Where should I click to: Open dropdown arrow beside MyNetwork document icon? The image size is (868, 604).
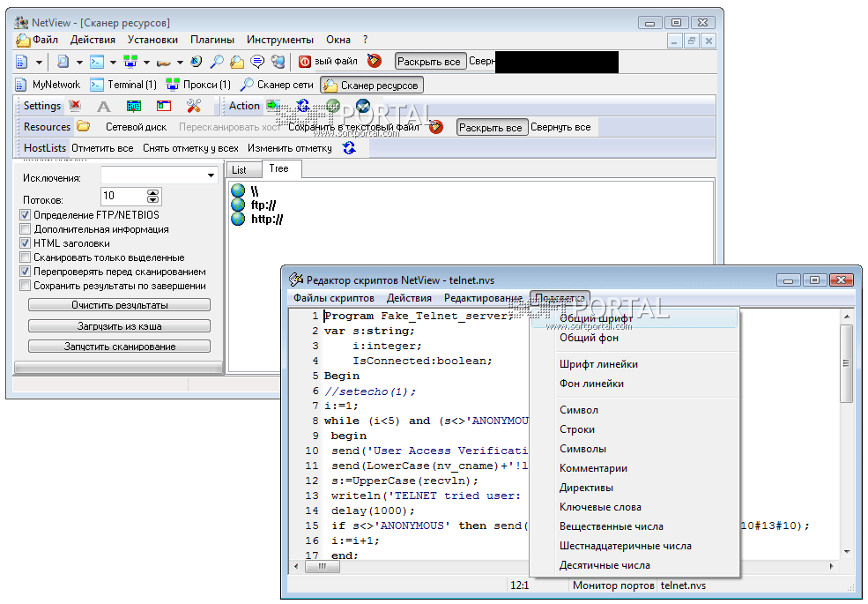point(39,63)
